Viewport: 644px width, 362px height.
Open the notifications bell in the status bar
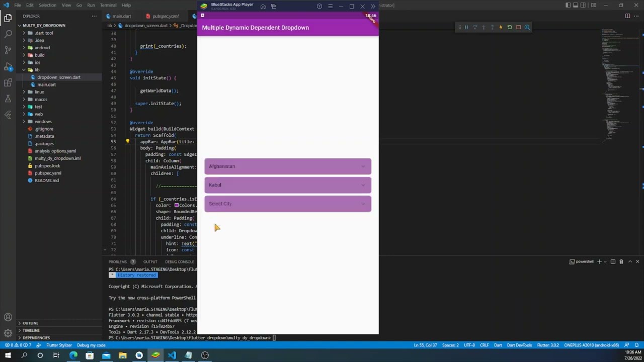(x=636, y=345)
